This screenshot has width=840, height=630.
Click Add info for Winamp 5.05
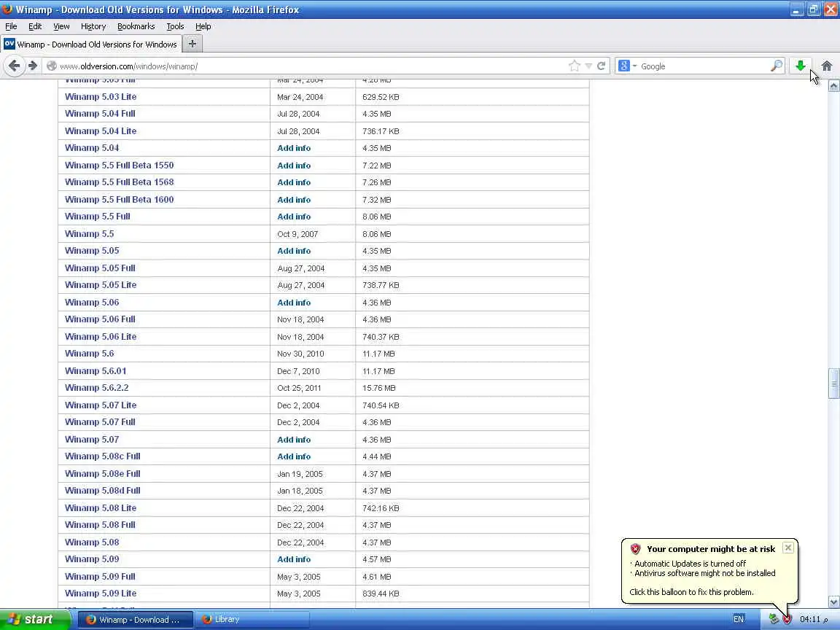(294, 251)
